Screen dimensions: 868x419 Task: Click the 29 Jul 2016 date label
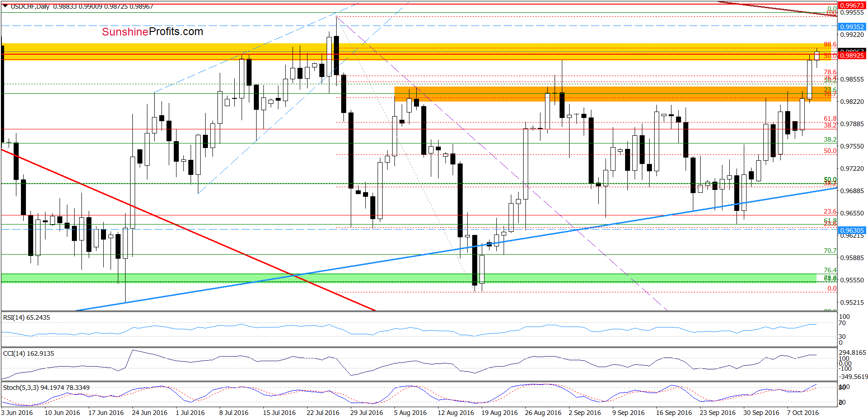click(x=367, y=413)
